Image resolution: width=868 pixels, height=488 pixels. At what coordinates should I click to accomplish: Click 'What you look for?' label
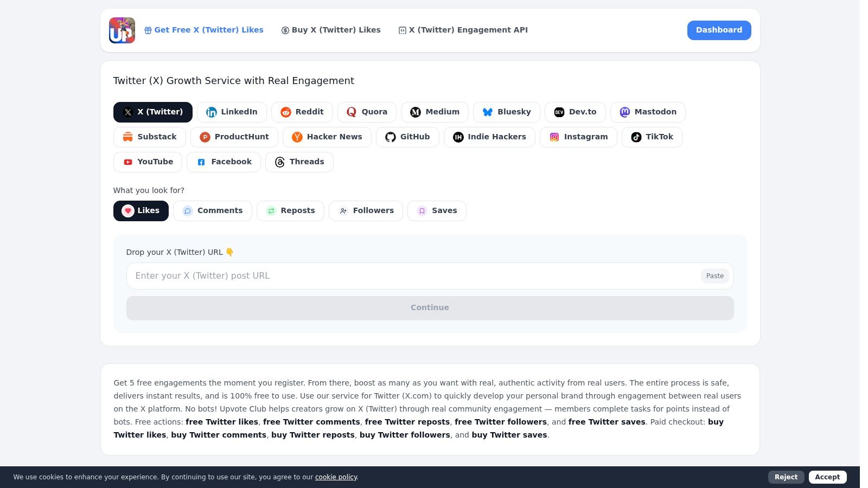(149, 190)
